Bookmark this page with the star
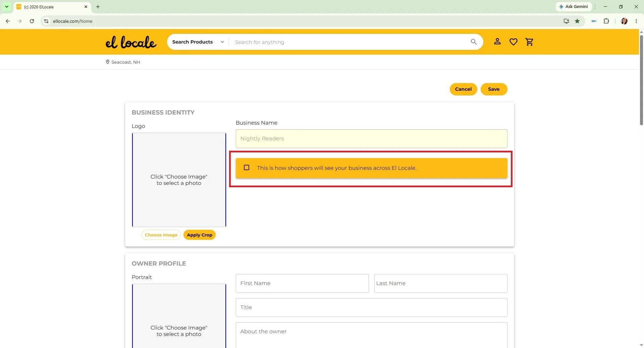Viewport: 644px width, 348px height. pos(577,21)
